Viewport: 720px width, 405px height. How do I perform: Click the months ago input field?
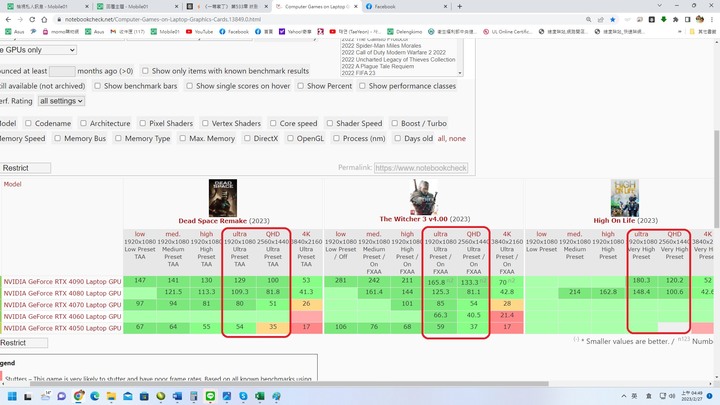(62, 71)
